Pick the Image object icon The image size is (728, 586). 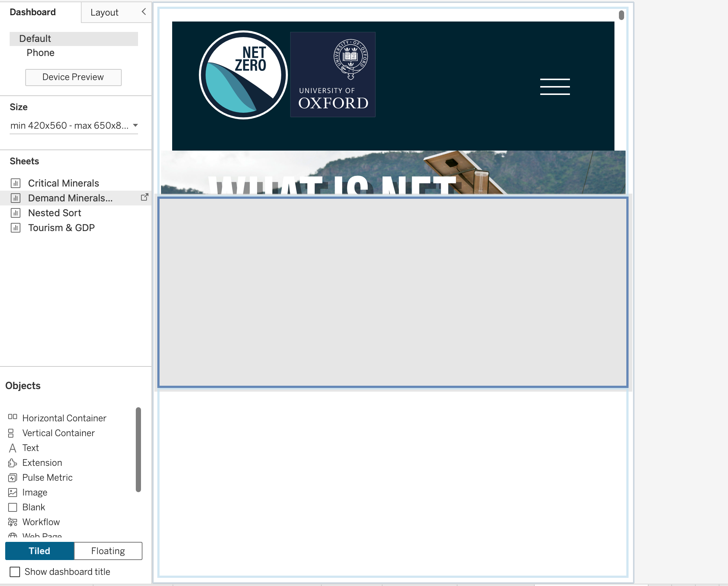(13, 493)
